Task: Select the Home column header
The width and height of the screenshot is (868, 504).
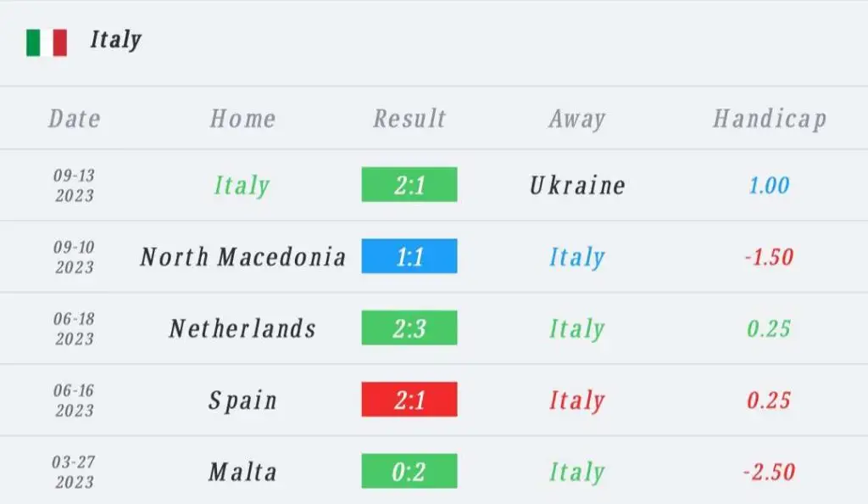Action: [x=243, y=119]
